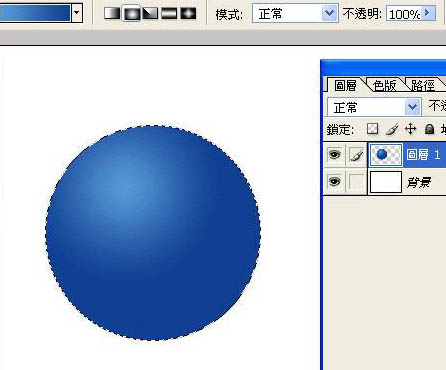The height and width of the screenshot is (370, 446).
Task: Select the Angle gradient style icon
Action: (150, 13)
